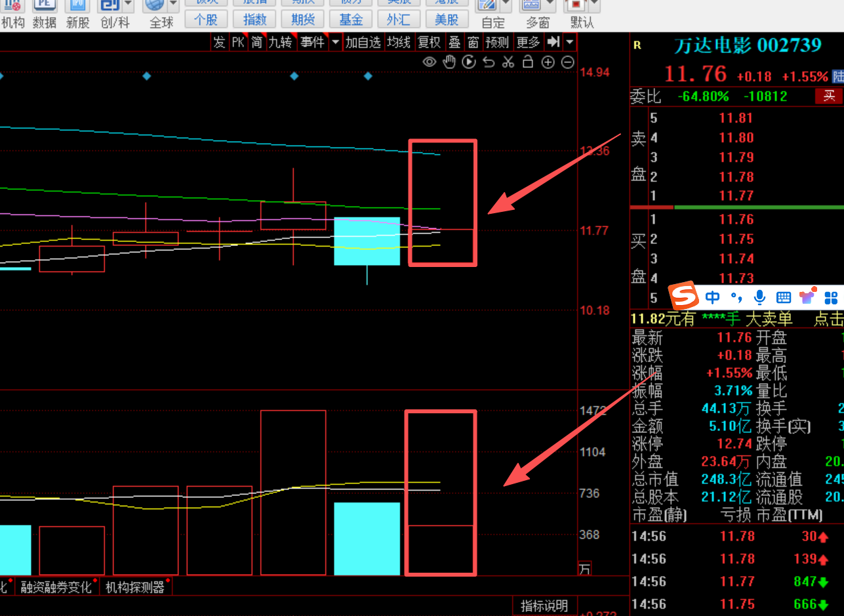Viewport: 844px width, 616px height.
Task: Click the stock name 万达电影 002739
Action: tap(748, 45)
